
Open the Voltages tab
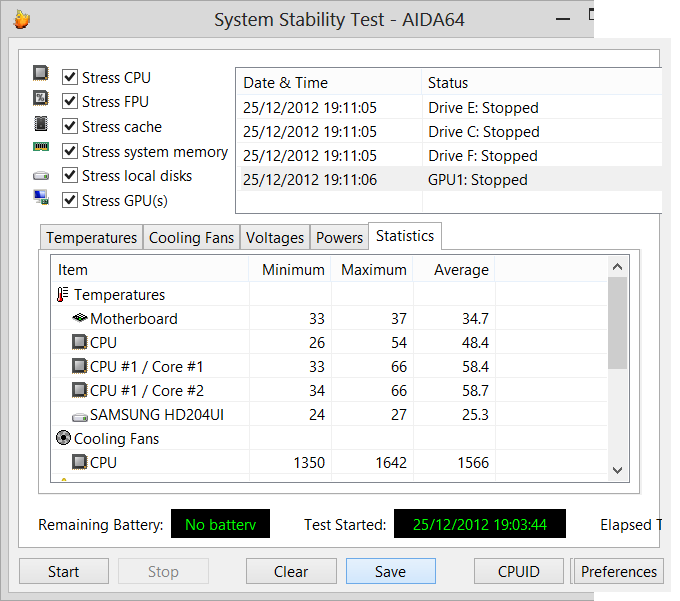[x=275, y=238]
